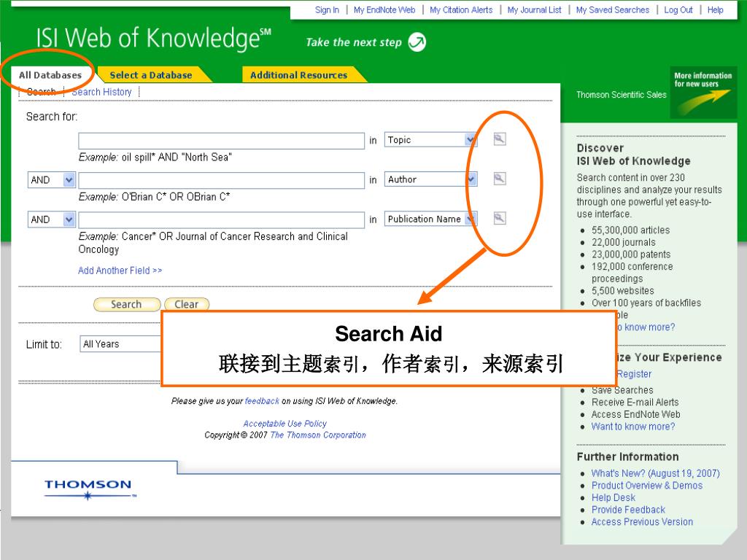Click Want to know more under Save Searches list
Viewport: 747px width, 560px height.
coord(633,427)
